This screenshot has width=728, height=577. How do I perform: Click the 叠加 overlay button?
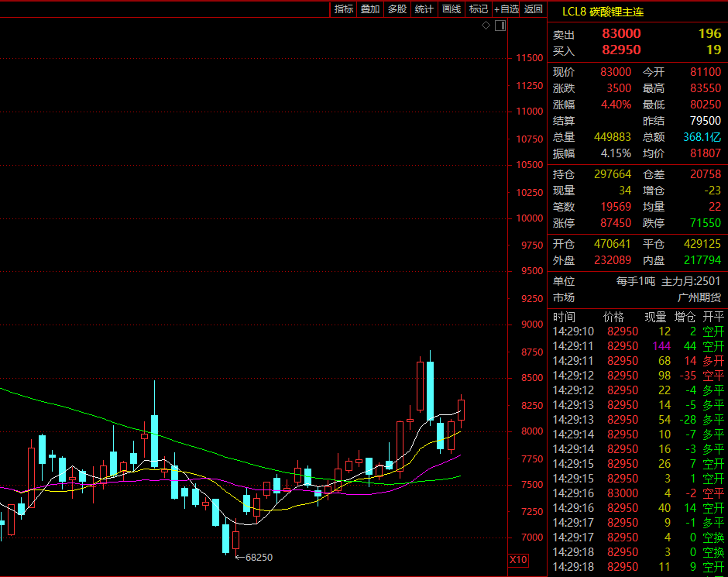[370, 9]
